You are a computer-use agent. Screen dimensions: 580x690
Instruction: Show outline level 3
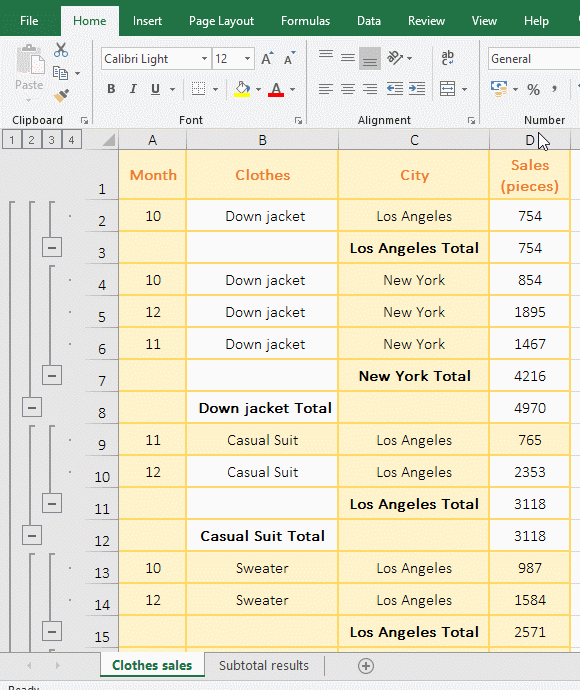[51, 140]
